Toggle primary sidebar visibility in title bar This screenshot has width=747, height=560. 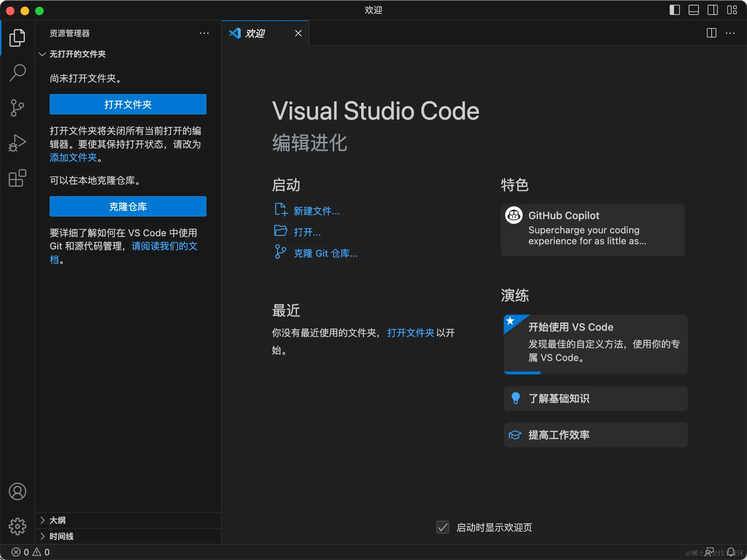pyautogui.click(x=674, y=10)
